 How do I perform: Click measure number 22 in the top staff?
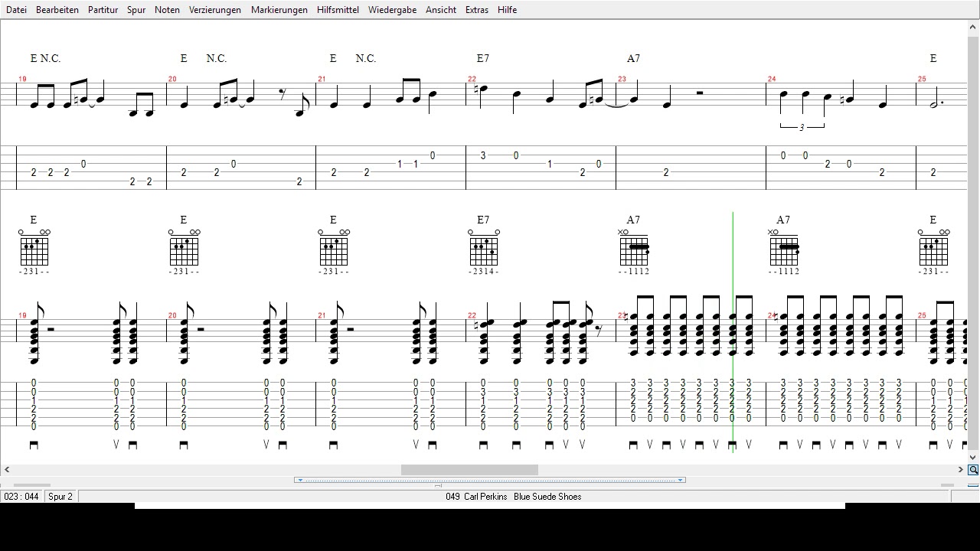(472, 79)
